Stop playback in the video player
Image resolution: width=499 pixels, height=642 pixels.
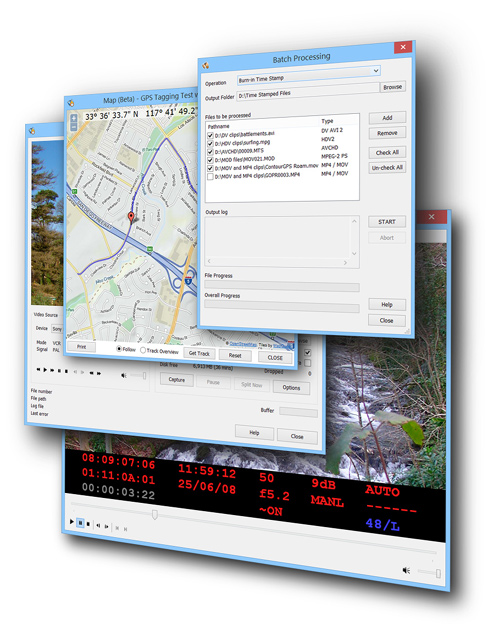tap(88, 524)
